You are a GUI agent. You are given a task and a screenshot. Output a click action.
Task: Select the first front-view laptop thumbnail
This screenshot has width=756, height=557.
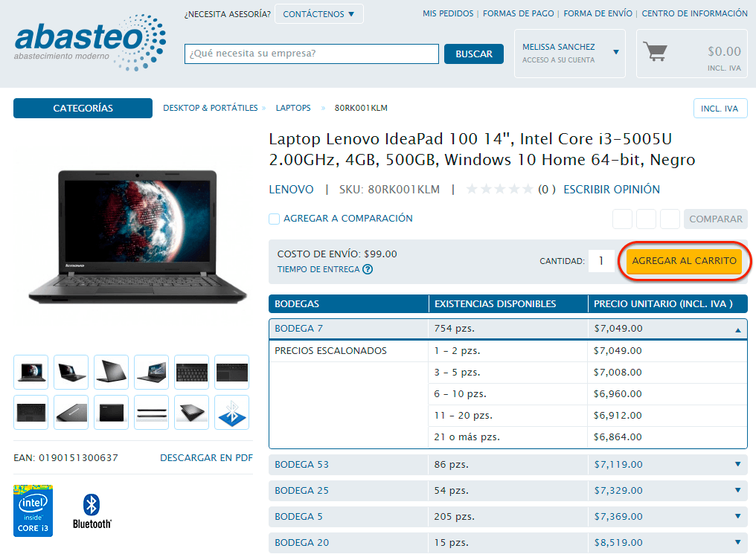click(31, 372)
